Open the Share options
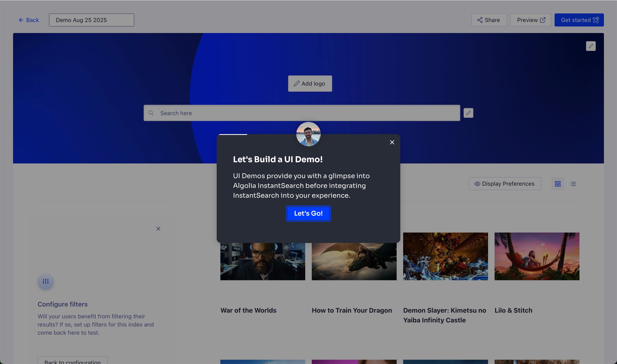The width and height of the screenshot is (617, 364). 489,20
